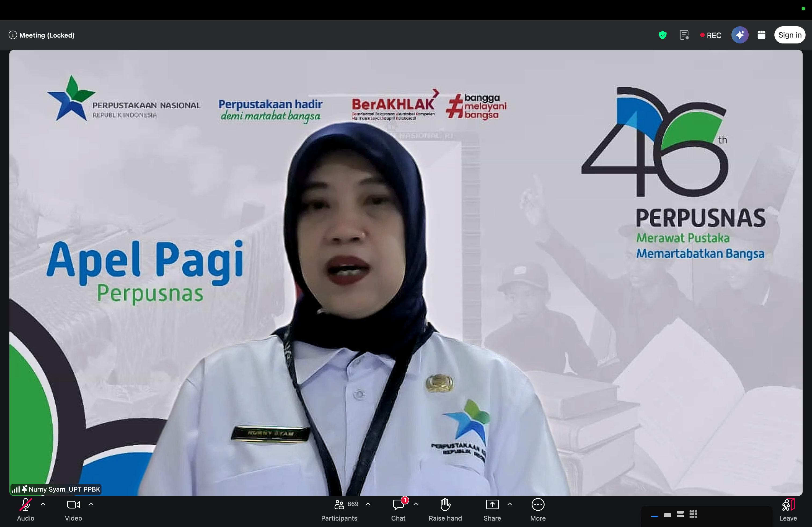The width and height of the screenshot is (812, 527).
Task: Click the REC recording indicator
Action: 711,35
